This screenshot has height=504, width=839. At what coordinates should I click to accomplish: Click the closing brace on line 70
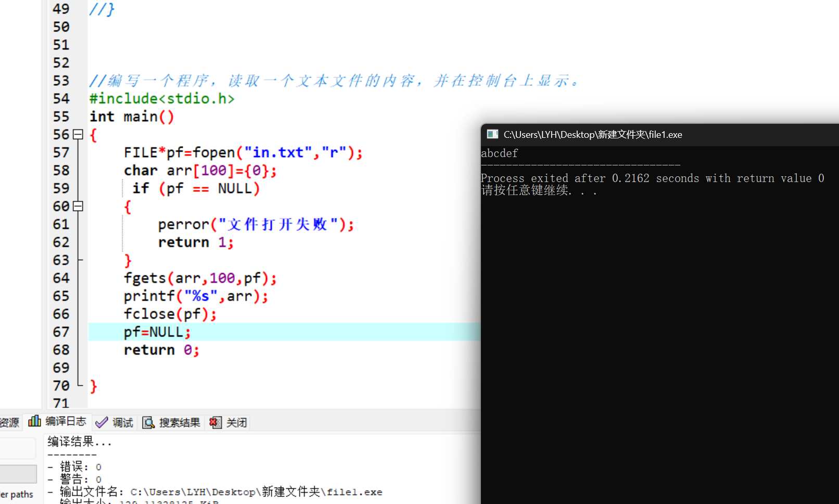click(x=93, y=386)
